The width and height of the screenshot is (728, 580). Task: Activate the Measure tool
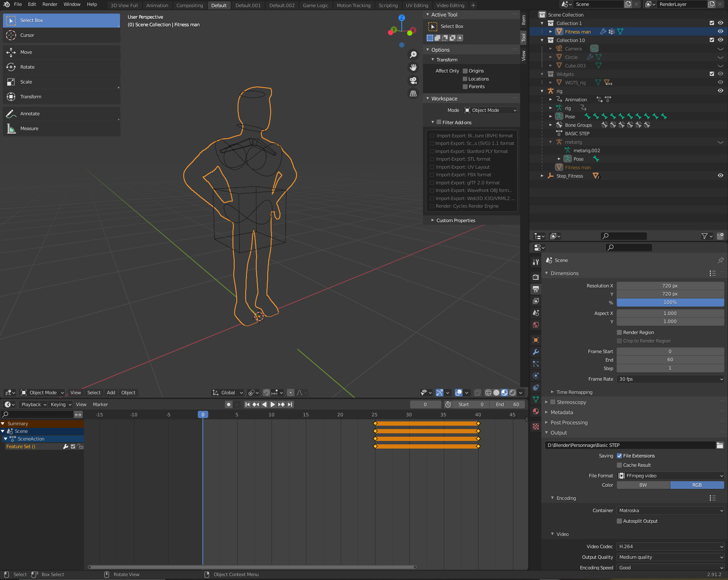pos(62,128)
